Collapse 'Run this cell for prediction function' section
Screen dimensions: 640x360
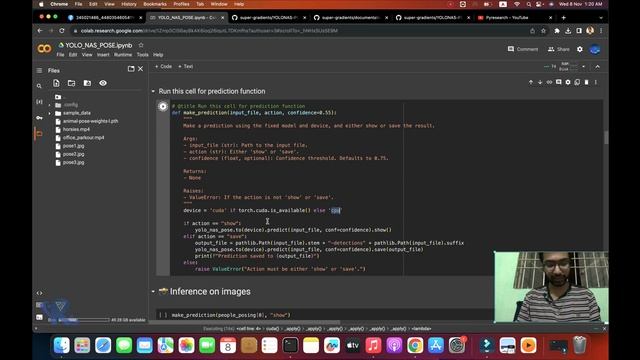tap(153, 91)
